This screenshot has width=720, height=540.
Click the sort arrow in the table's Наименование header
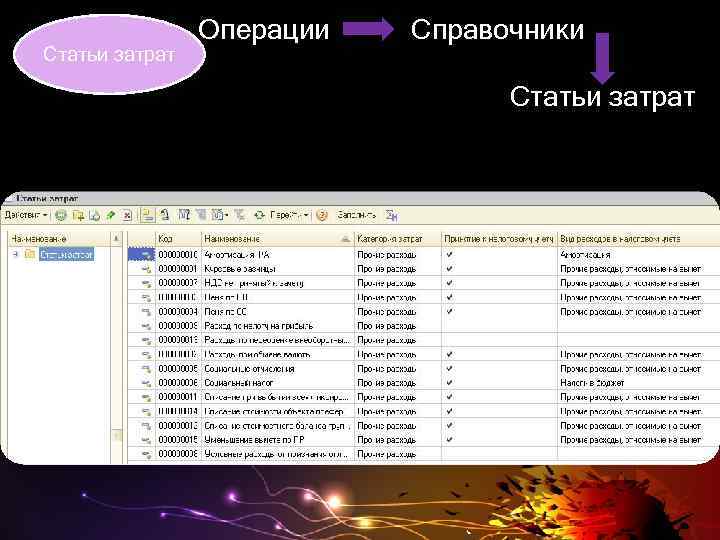coord(345,239)
